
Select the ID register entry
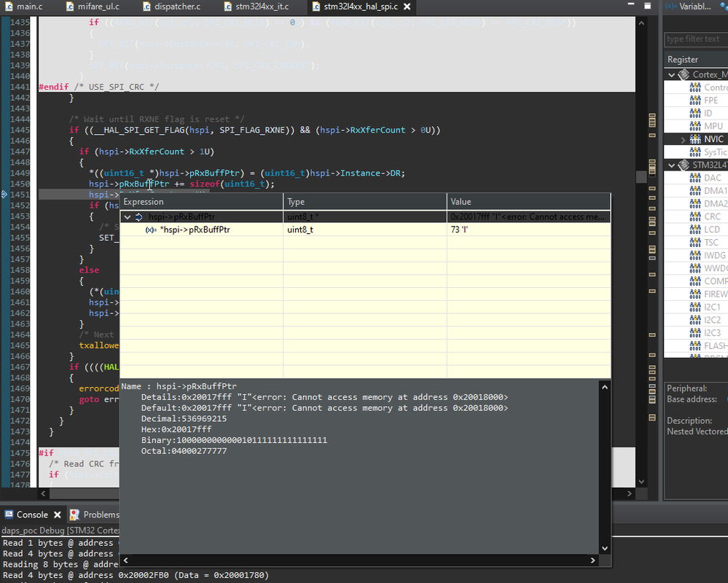[708, 113]
